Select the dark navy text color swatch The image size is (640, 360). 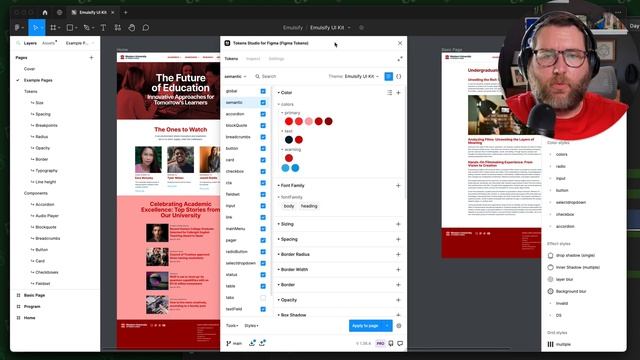pos(289,140)
